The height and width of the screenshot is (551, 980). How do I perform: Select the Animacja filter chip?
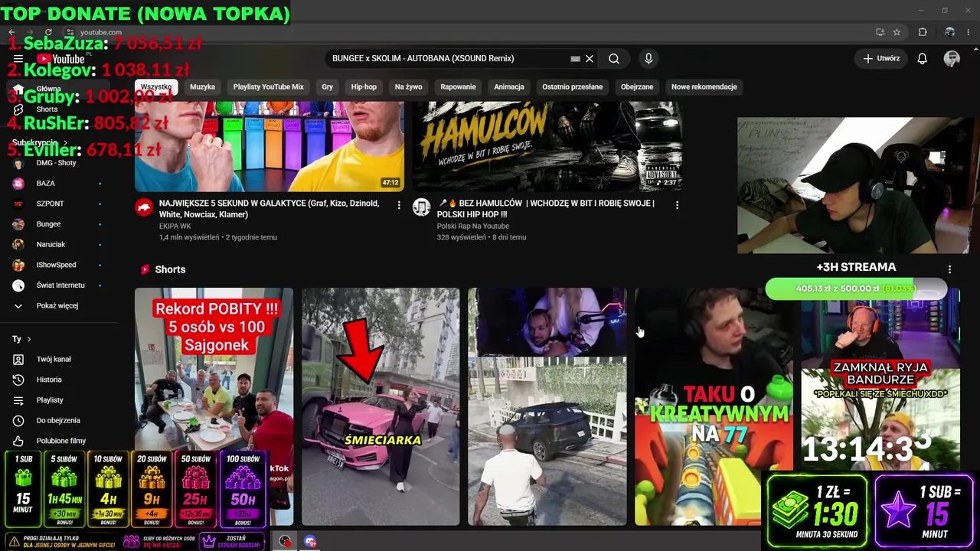tap(509, 87)
